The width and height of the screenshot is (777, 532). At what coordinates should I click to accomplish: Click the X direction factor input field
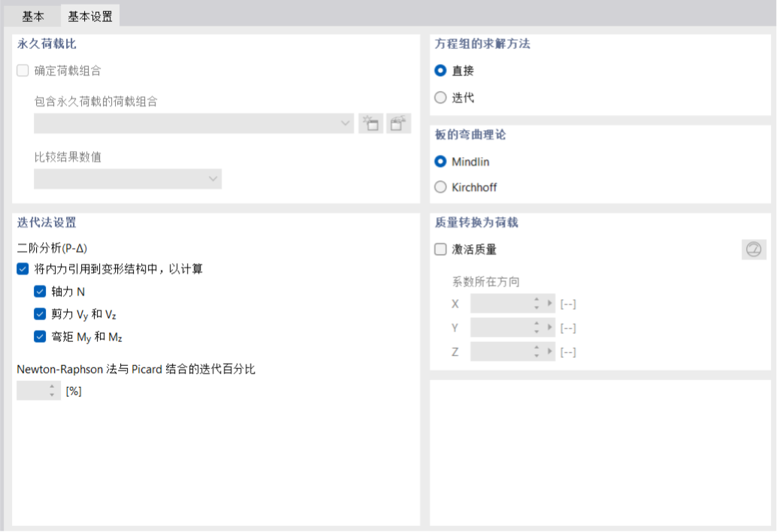pos(500,304)
